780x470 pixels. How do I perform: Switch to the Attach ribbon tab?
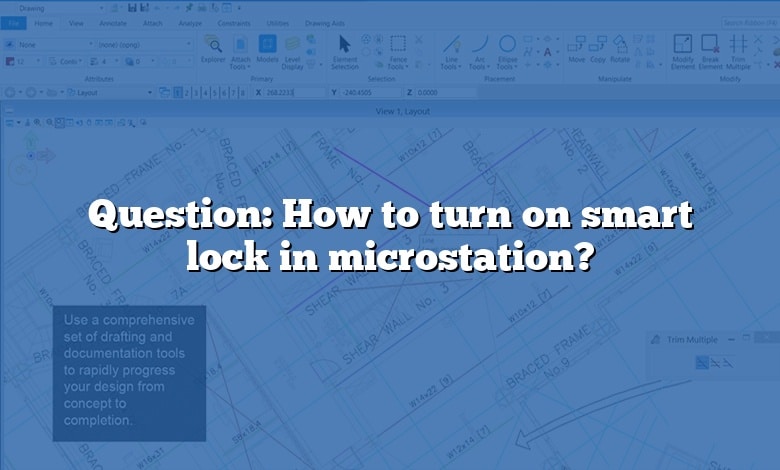click(153, 23)
